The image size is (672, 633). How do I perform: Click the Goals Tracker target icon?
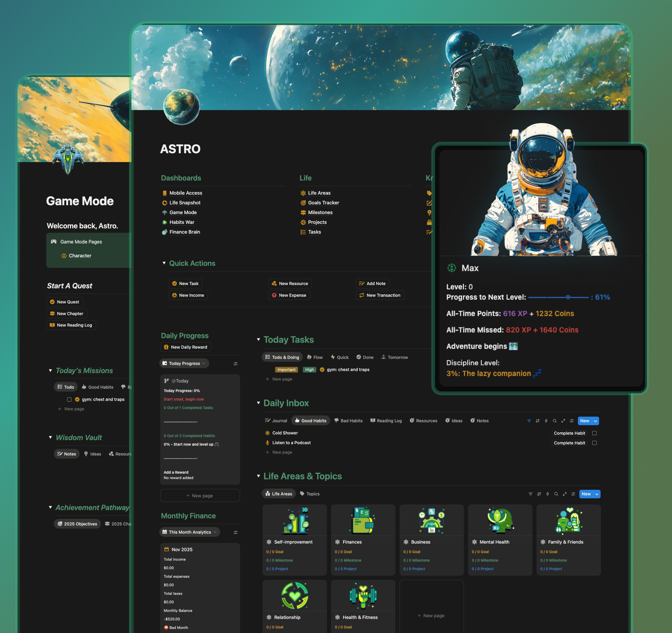303,203
